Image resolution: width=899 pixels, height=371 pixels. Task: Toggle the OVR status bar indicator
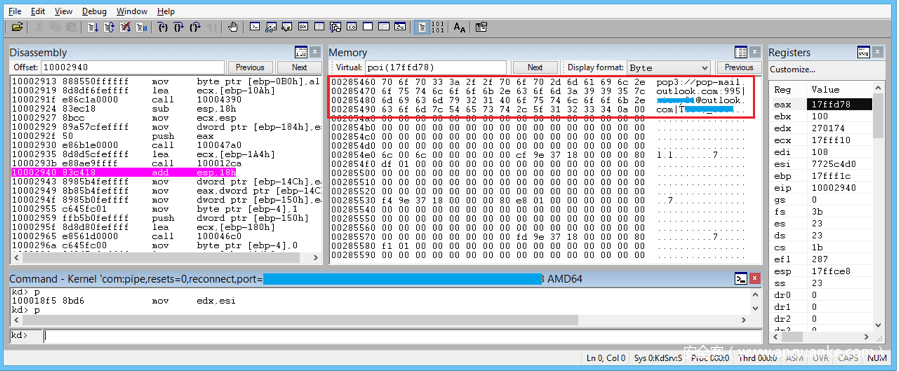[822, 358]
